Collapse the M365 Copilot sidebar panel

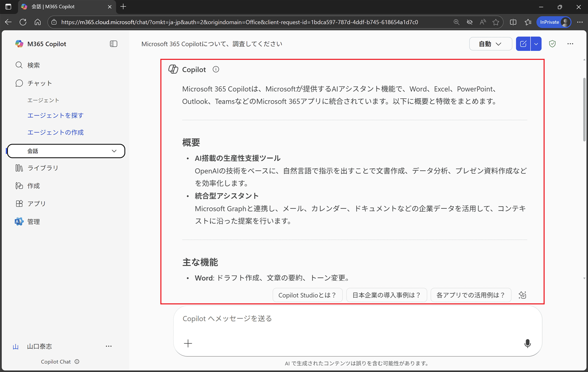(x=113, y=44)
